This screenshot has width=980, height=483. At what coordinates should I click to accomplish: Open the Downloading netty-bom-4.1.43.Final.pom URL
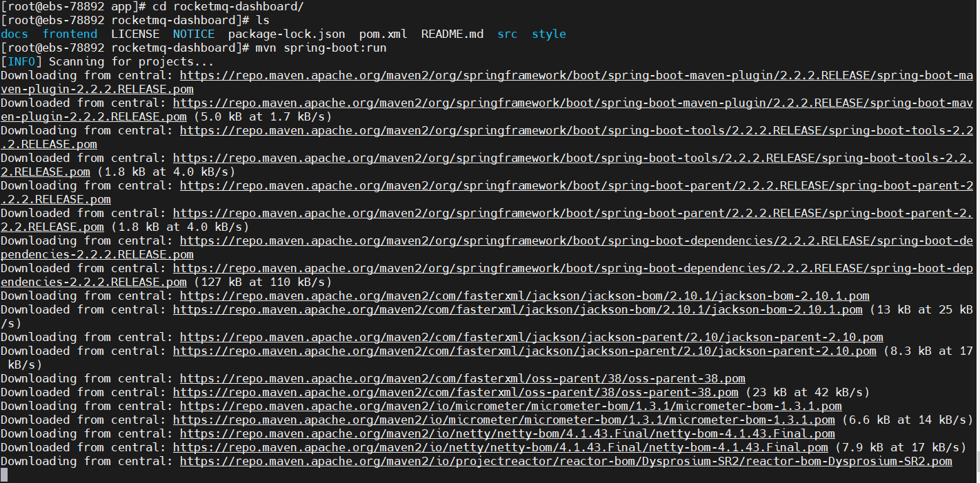[x=507, y=433]
